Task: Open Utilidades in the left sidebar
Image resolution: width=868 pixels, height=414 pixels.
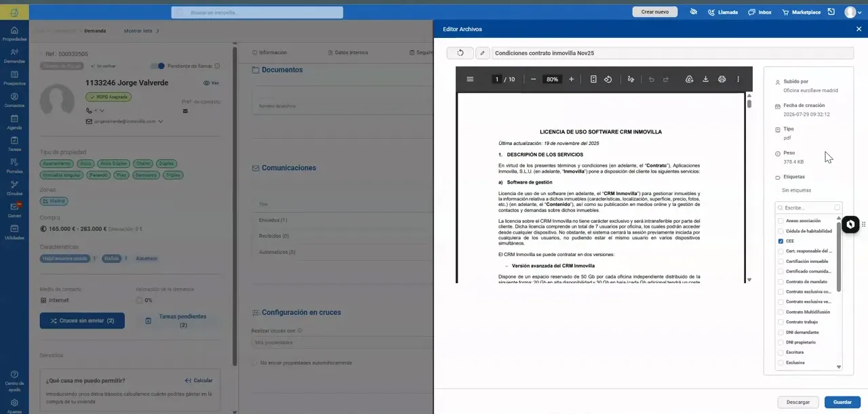Action: [14, 232]
